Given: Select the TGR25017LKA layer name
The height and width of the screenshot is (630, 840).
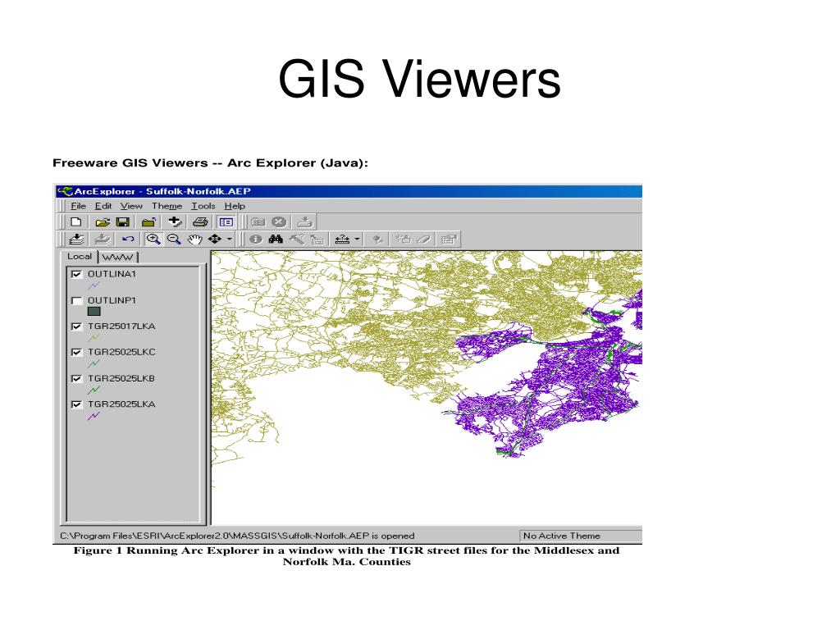Looking at the screenshot, I should (121, 326).
